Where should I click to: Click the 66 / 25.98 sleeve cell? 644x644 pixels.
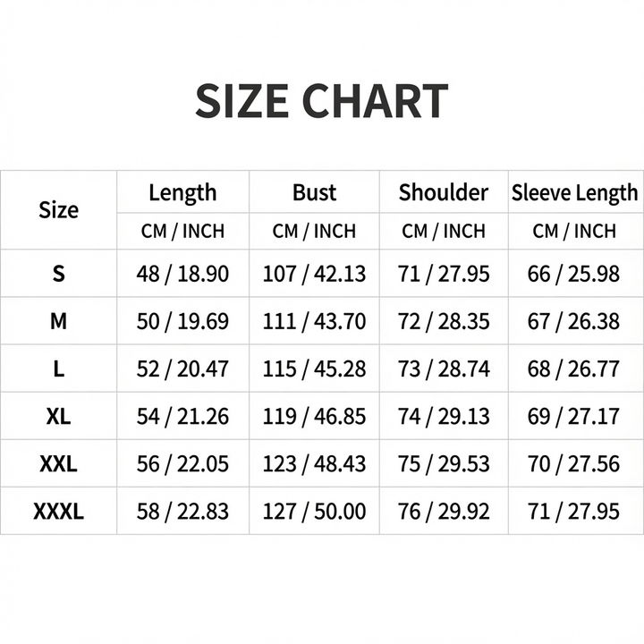point(573,274)
